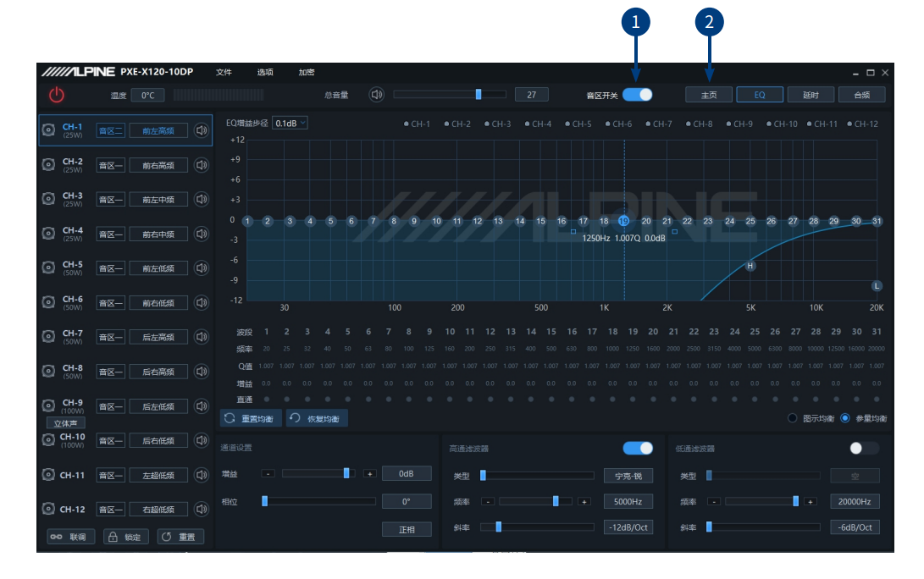The height and width of the screenshot is (579, 924).
Task: Mute CH-1 speaker icon
Action: [x=202, y=130]
